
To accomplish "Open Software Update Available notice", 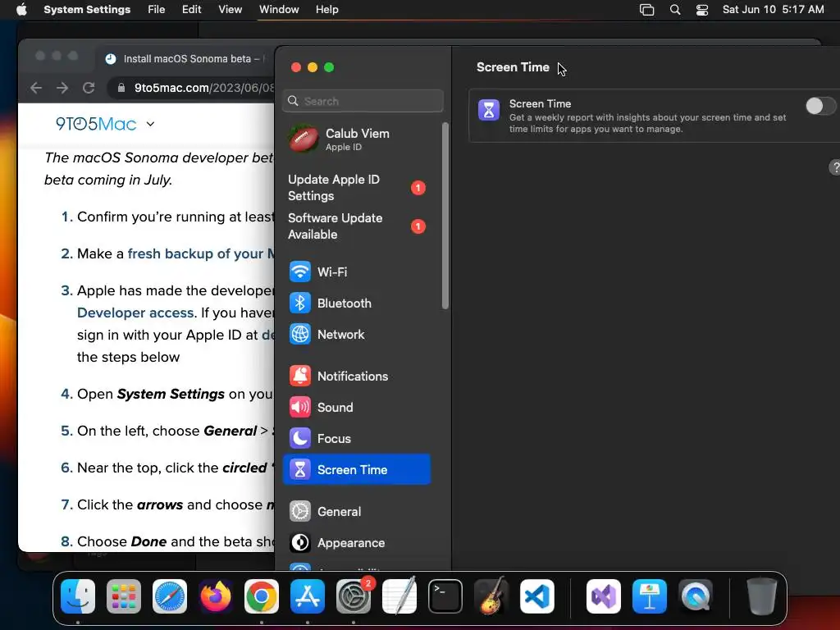I will coord(356,226).
